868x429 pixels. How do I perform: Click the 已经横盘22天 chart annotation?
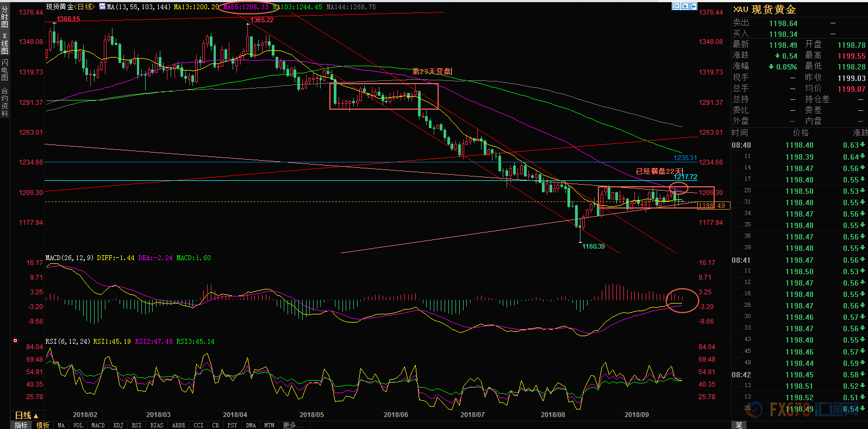coord(659,171)
